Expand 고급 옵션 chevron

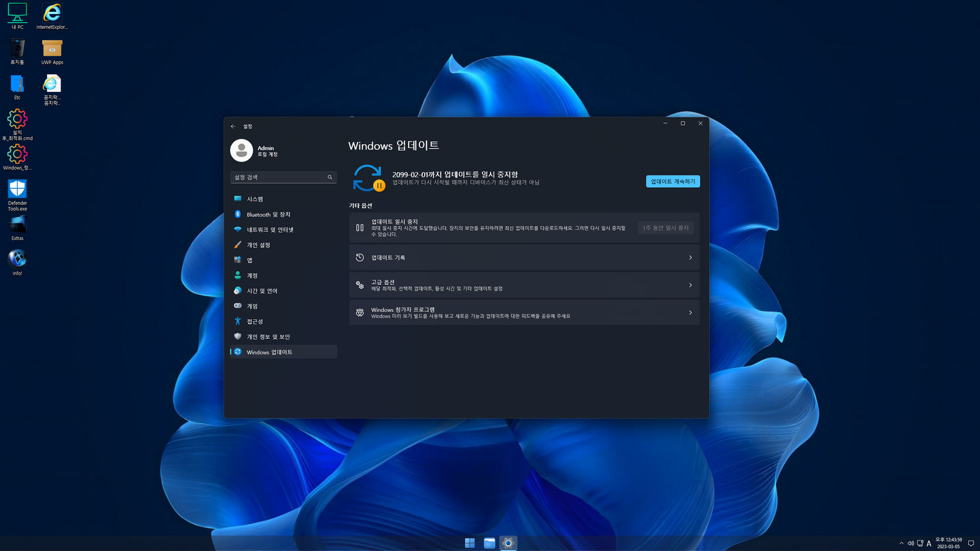click(x=690, y=285)
